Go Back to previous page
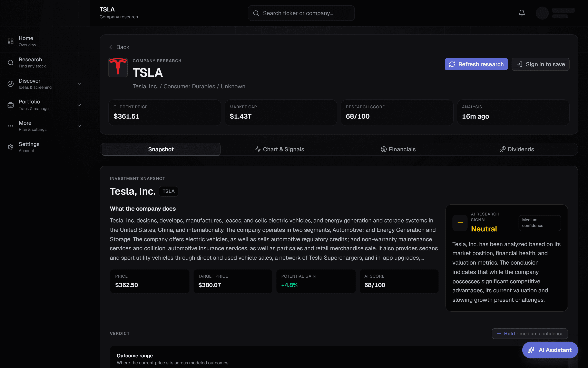The image size is (588, 368). pyautogui.click(x=119, y=47)
